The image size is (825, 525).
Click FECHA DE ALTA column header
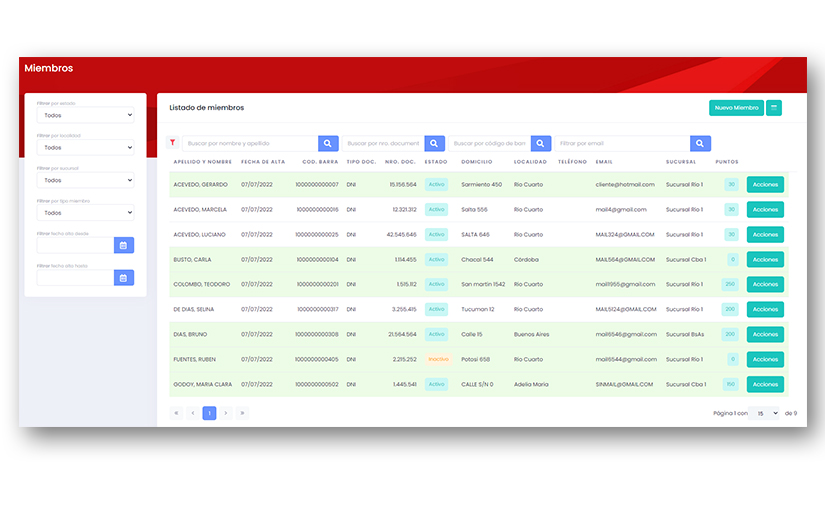coord(263,162)
